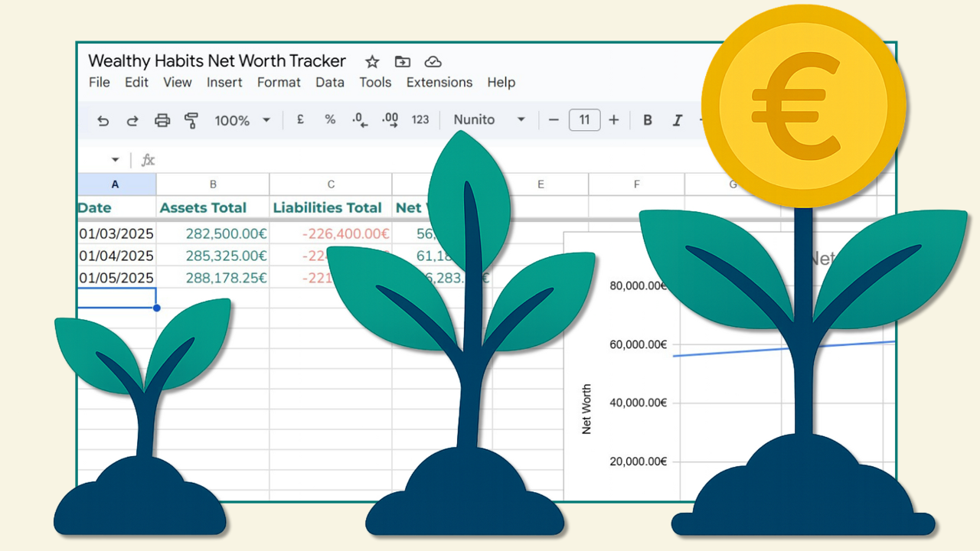This screenshot has width=980, height=551.
Task: Select the date cell 01/05/2025
Action: (x=116, y=278)
